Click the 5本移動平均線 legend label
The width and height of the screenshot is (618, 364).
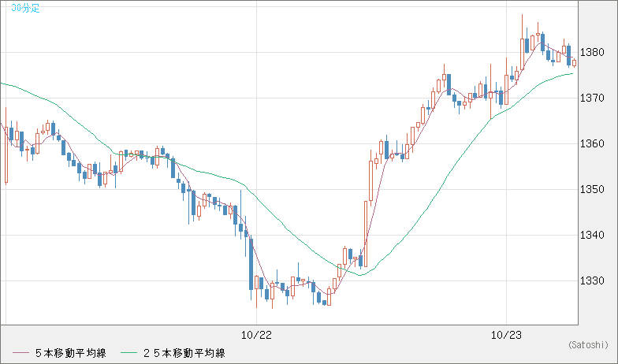coord(71,353)
